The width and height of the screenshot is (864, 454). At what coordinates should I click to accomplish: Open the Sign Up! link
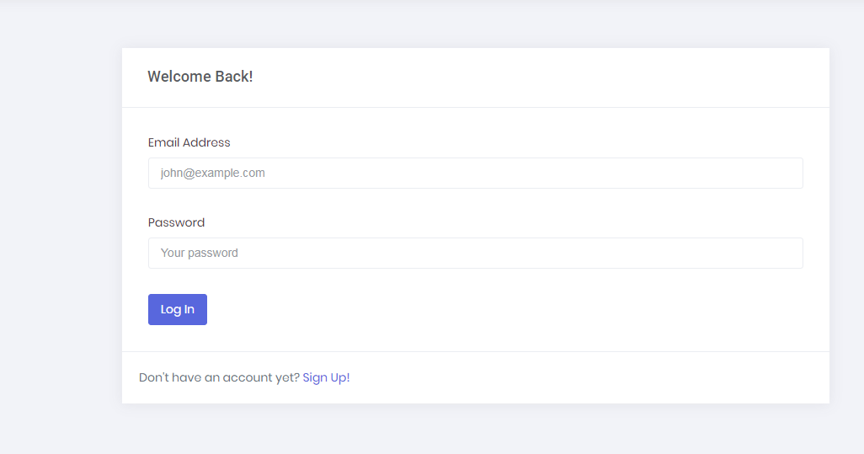click(x=326, y=377)
